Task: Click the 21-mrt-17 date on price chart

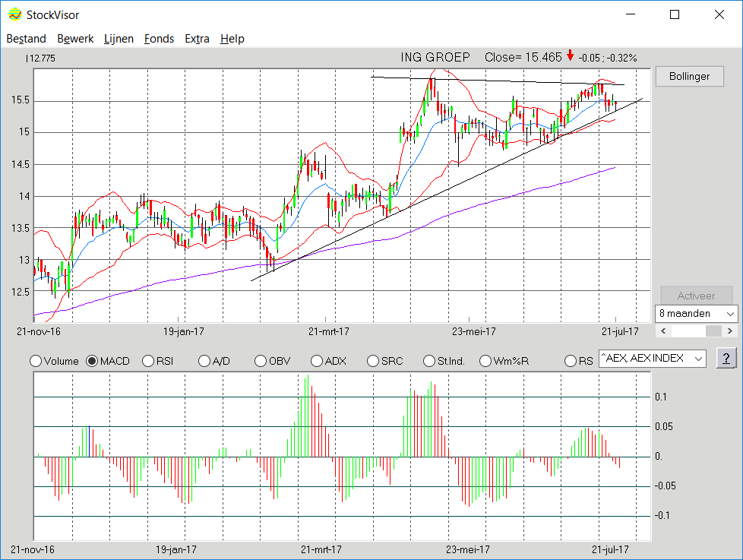Action: [x=328, y=331]
